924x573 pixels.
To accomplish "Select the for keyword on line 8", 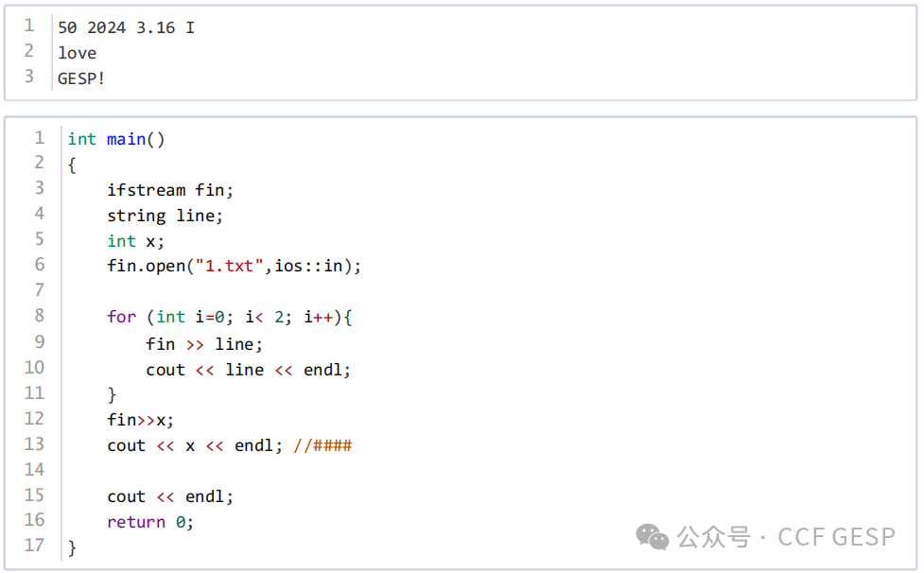I will pos(121,317).
